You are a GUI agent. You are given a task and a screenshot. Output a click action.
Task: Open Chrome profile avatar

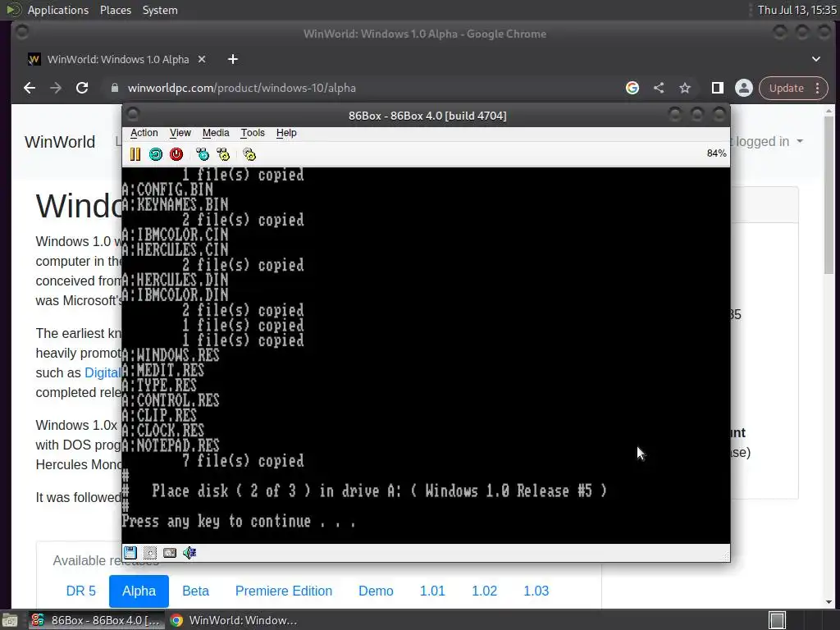click(x=743, y=88)
